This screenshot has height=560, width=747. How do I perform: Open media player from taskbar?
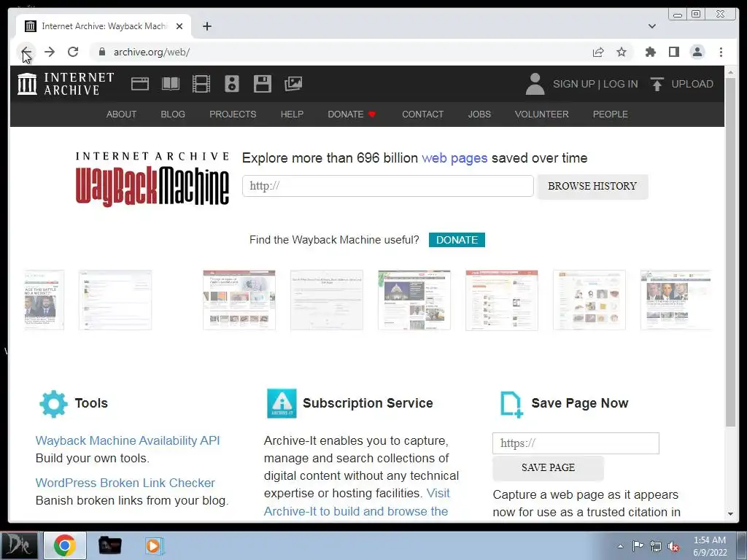[x=153, y=545]
